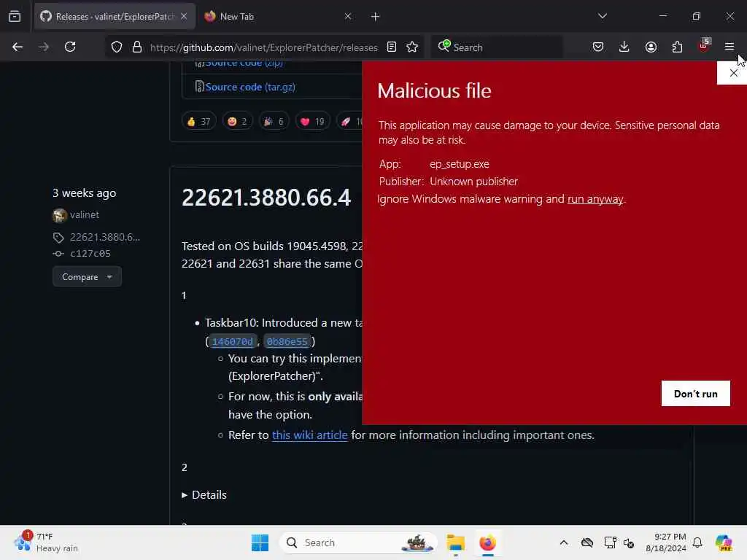The width and height of the screenshot is (747, 560).
Task: Launch Copilot from the taskbar
Action: 724,542
